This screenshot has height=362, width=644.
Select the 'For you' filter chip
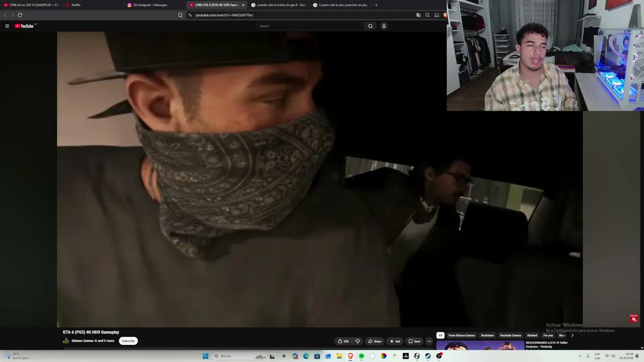548,335
